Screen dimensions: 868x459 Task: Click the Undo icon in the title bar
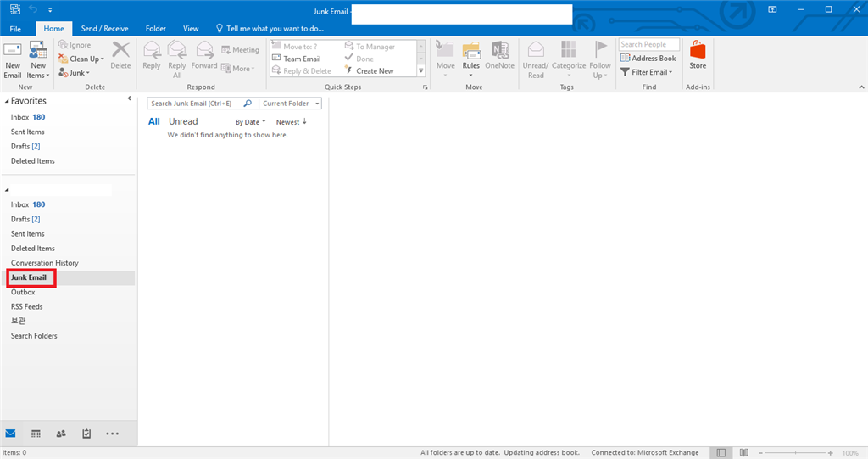coord(33,9)
